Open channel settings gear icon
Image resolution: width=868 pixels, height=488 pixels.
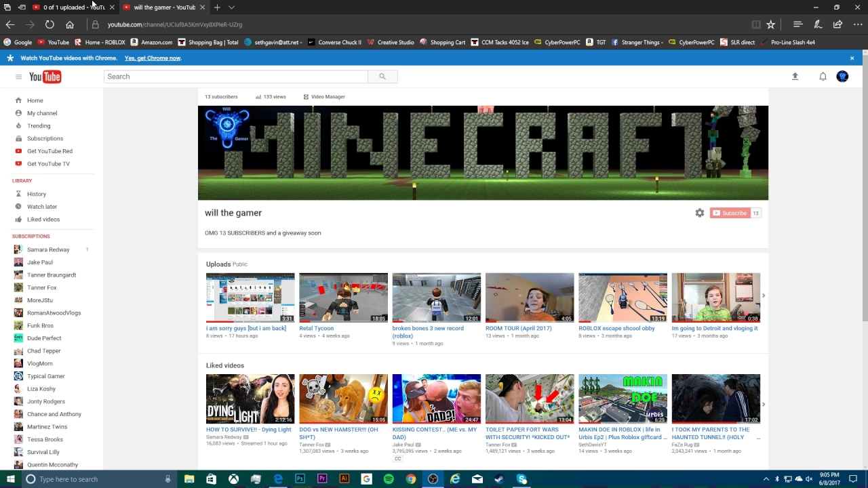pos(699,213)
